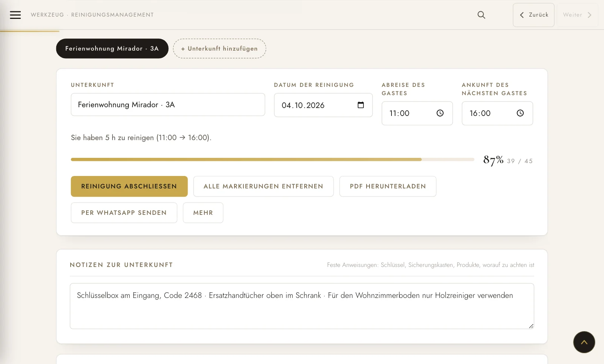This screenshot has width=604, height=364.
Task: Click Per WhatsApp senden button
Action: pos(124,213)
